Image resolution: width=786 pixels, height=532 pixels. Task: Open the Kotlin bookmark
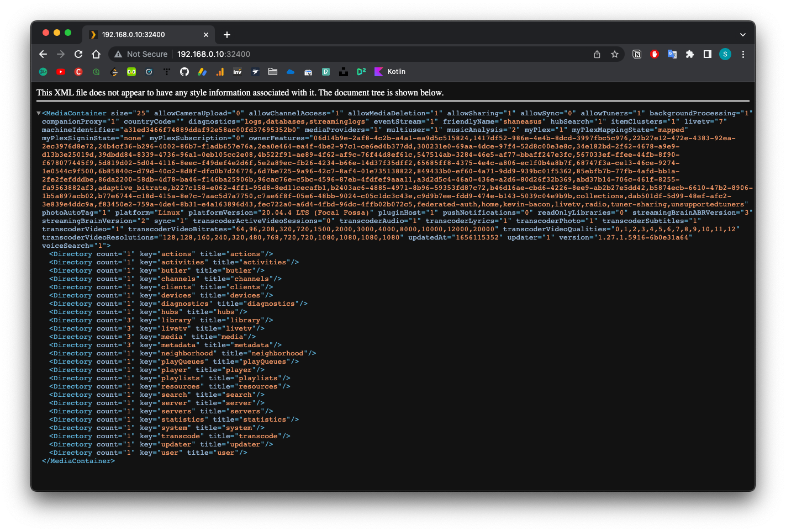click(x=390, y=72)
